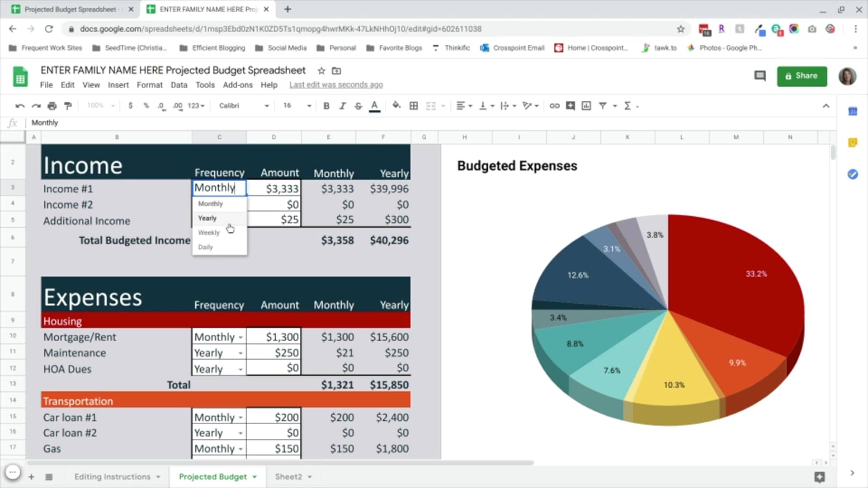Select Yearly from the frequency list
868x488 pixels.
(x=208, y=218)
